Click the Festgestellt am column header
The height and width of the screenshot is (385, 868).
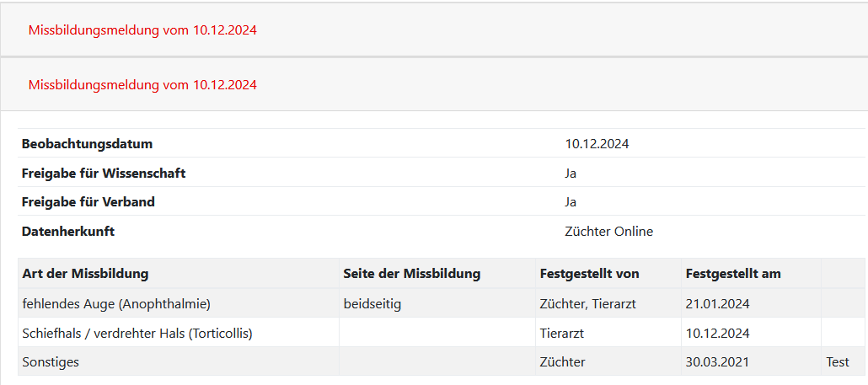[x=733, y=273]
